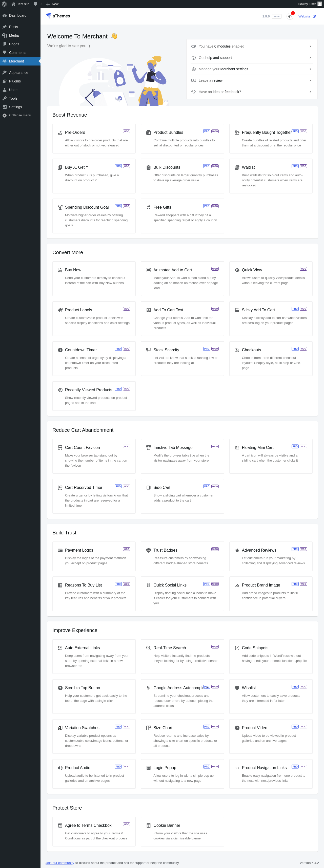Screen dimensions: 324x868
Task: Click the Pre-Orders module icon
Action: [x=60, y=133]
